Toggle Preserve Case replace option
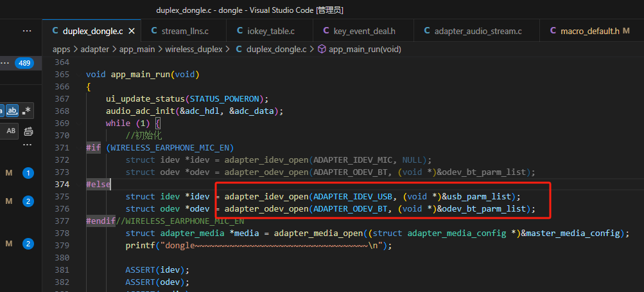The height and width of the screenshot is (292, 644). [x=11, y=131]
